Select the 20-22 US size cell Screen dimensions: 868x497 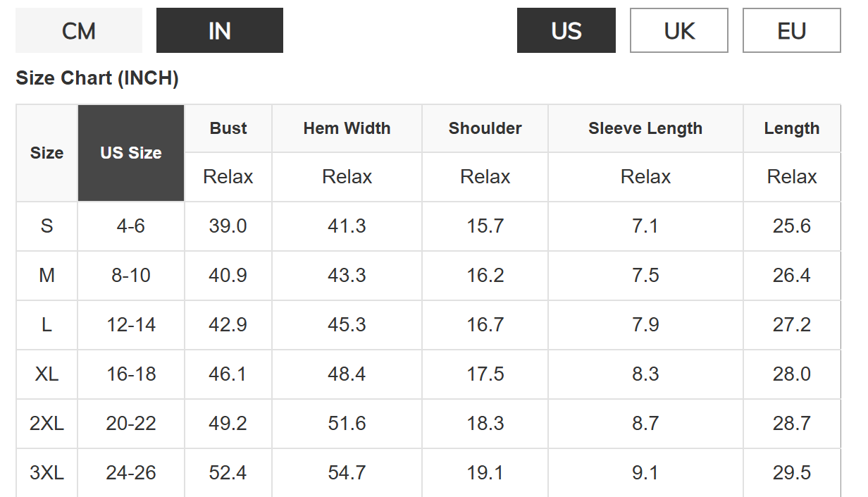coord(131,424)
